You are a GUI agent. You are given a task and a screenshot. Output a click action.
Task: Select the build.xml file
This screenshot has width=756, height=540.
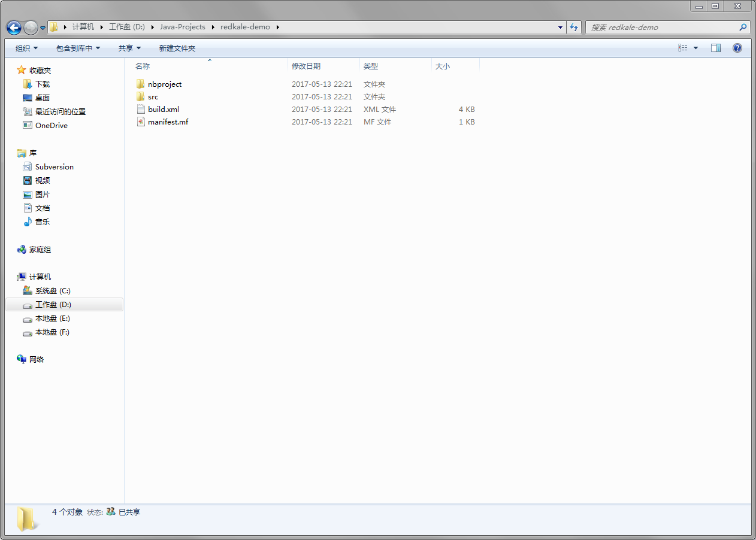click(163, 110)
